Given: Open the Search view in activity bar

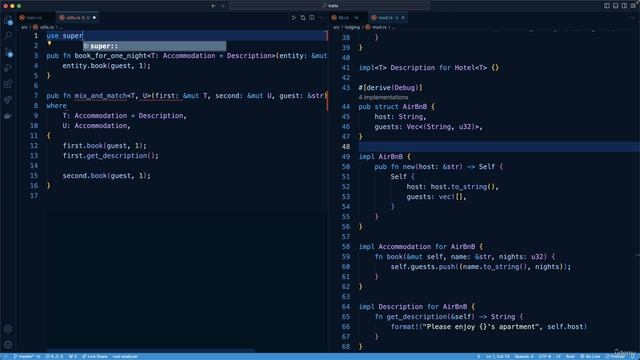Looking at the screenshot, I should tap(8, 36).
